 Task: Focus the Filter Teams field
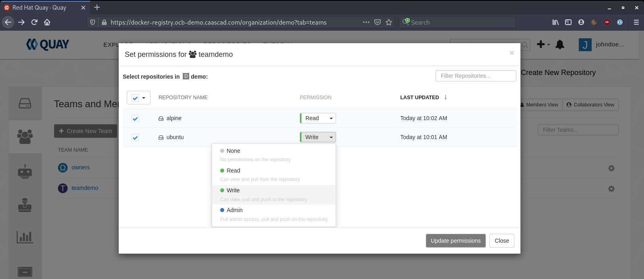coord(578,130)
